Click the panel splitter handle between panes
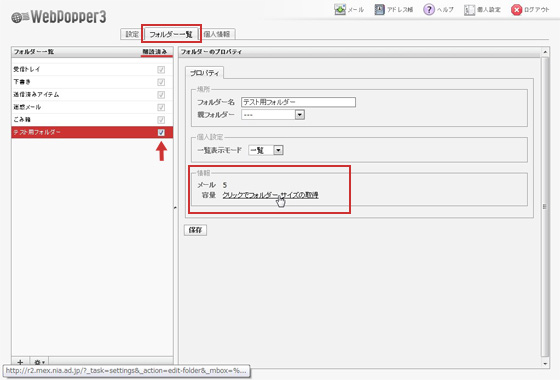Screen dimensions: 560x380 tap(175, 207)
